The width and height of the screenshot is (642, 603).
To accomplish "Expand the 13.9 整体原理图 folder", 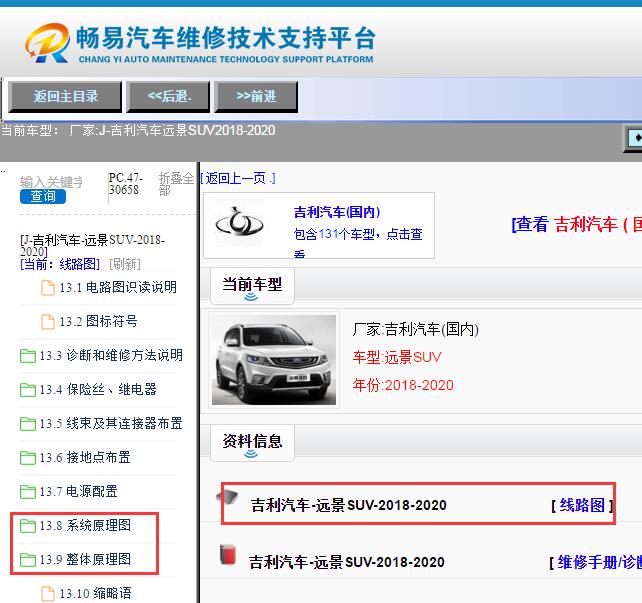I will coord(85,559).
